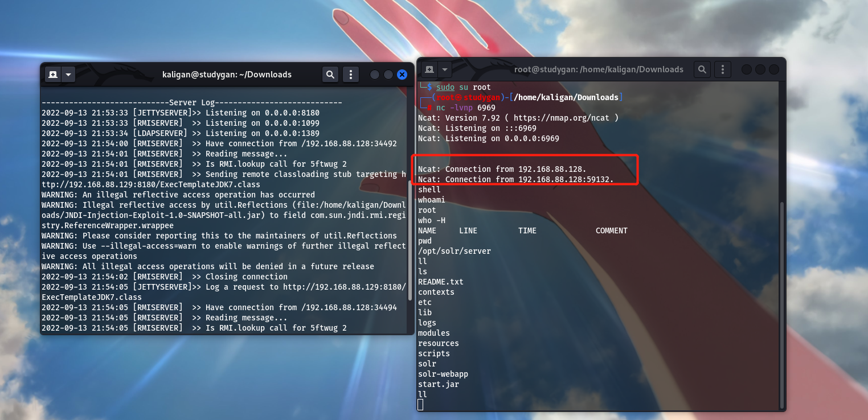Close the root@studygan terminal window

774,69
